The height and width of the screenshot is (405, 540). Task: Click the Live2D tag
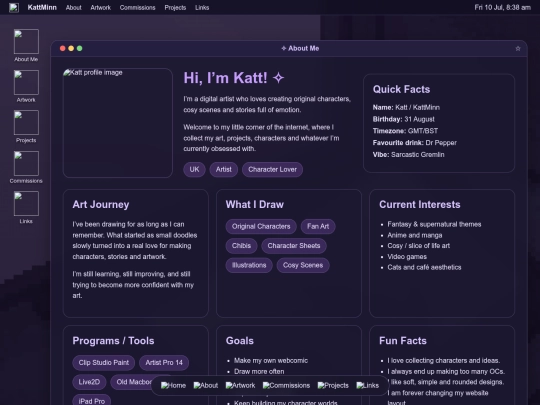click(x=89, y=382)
